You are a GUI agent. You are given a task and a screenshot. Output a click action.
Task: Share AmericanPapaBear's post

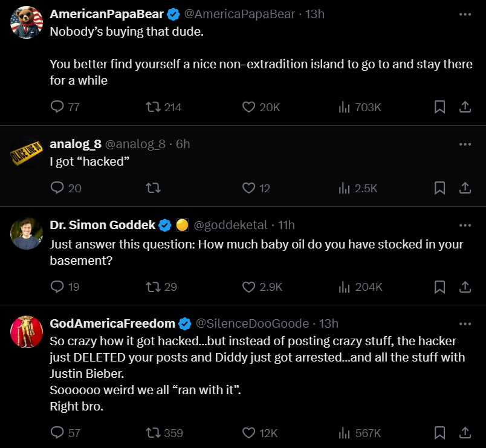pos(465,106)
